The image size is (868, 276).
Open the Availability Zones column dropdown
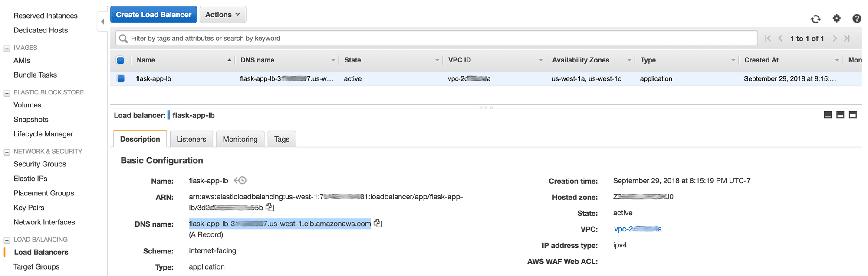pos(629,60)
